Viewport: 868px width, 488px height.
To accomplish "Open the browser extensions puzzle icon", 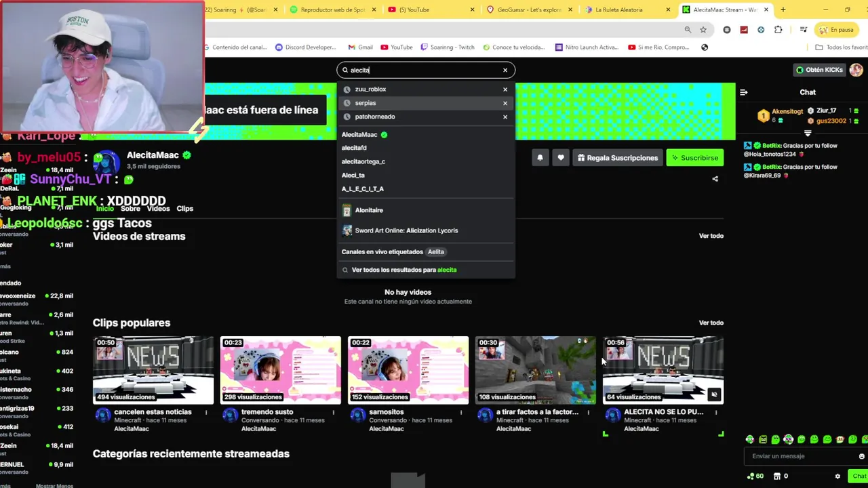I will (778, 30).
